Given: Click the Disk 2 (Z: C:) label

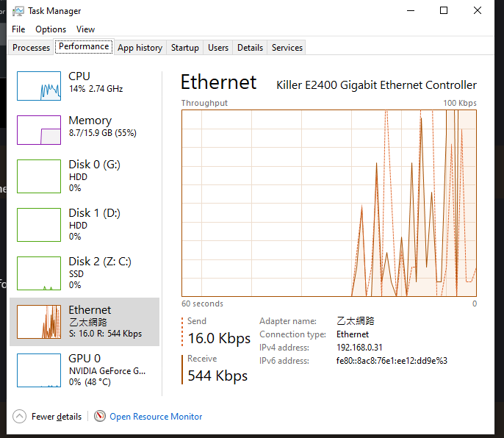Looking at the screenshot, I should click(100, 262).
